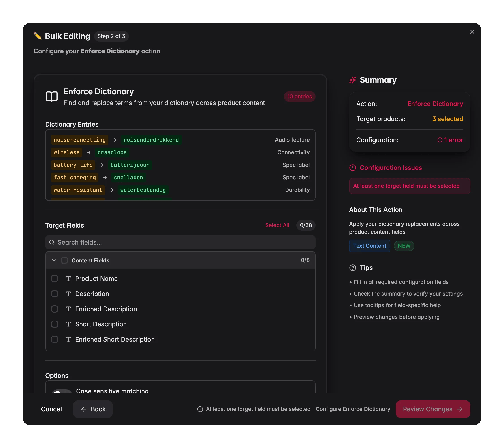Click the Enforce Dictionary action value in Summary
The image size is (504, 448).
point(435,104)
